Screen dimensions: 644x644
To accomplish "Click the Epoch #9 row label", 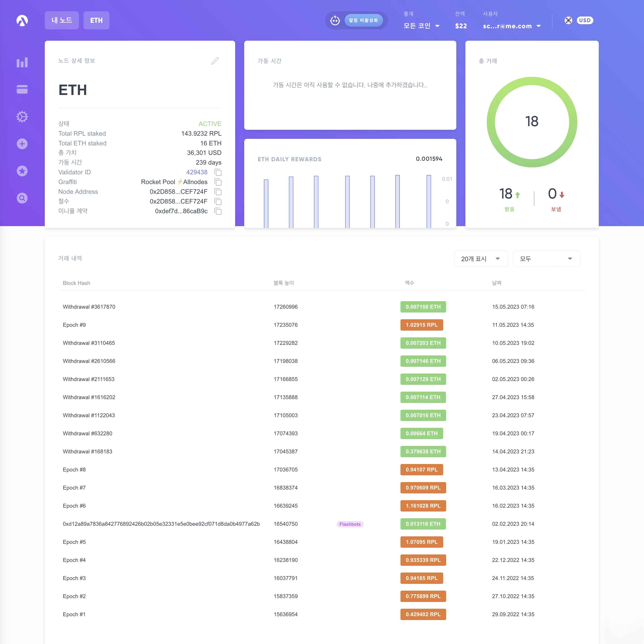I will click(x=74, y=325).
